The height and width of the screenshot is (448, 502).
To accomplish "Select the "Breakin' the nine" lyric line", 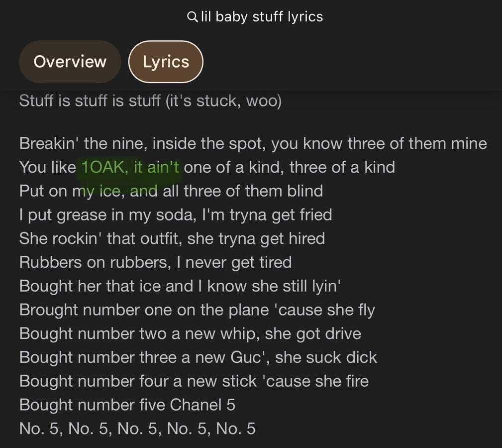I will [253, 144].
